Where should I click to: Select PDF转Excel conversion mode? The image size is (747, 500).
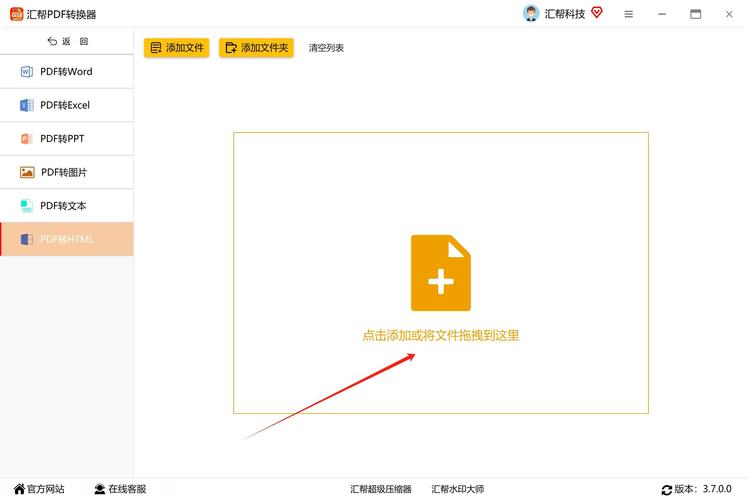66,105
